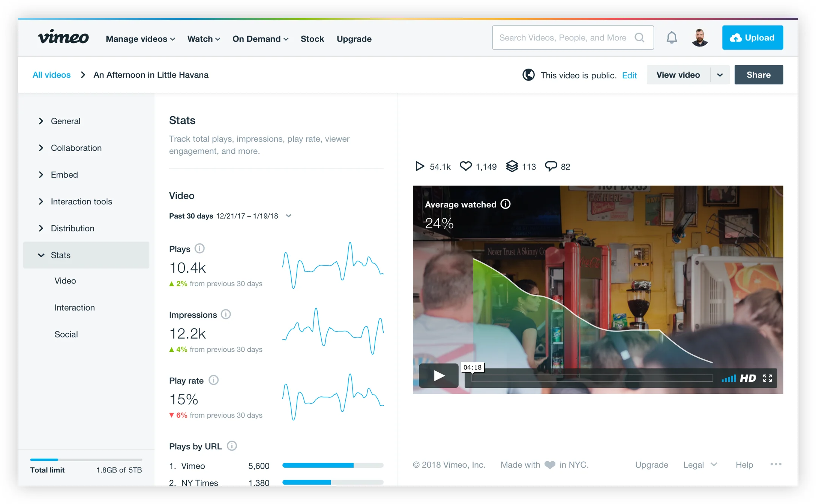The width and height of the screenshot is (816, 504).
Task: Click the Vimeo plays bar
Action: tap(333, 465)
